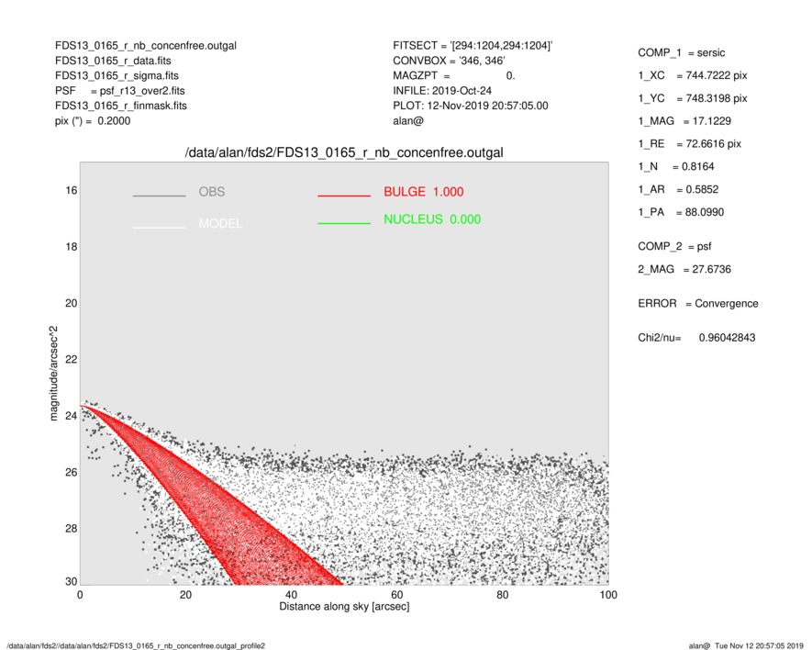This screenshot has height=650, width=812.
Task: Select the BULGE 1.000 legend label
Action: tap(423, 192)
